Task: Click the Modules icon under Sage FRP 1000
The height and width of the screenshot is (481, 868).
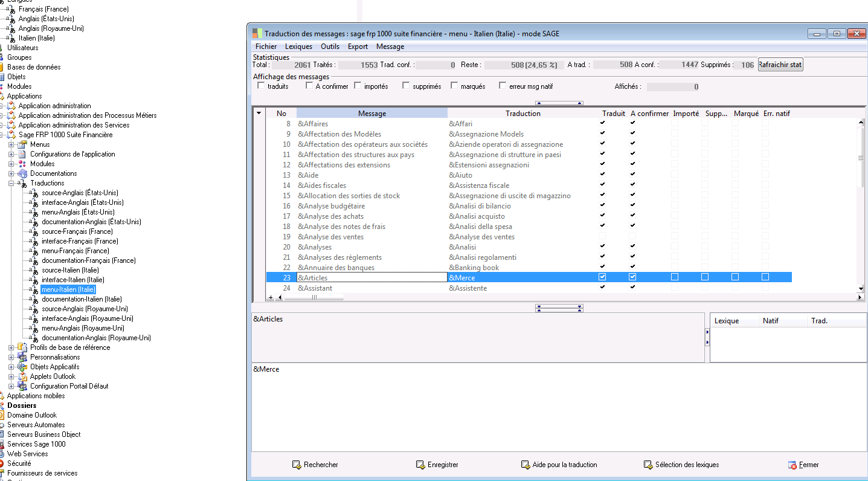Action: tap(22, 164)
